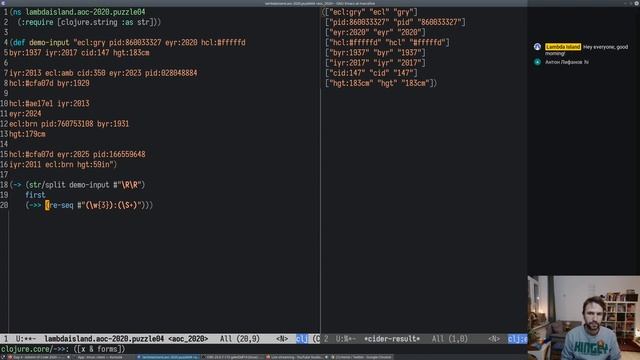Click the <aoc_2020> project indicator in the mode line
Viewport: 640px width, 360px height.
188,339
